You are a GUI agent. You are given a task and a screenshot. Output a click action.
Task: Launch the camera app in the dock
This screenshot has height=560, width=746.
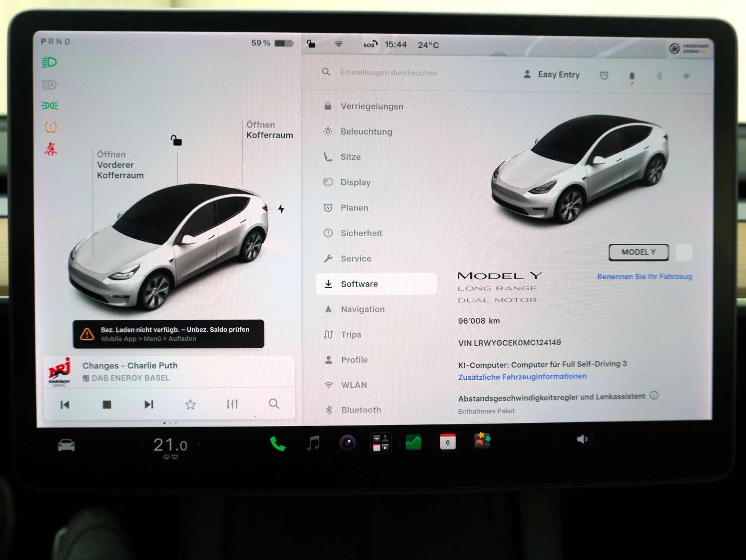[348, 443]
